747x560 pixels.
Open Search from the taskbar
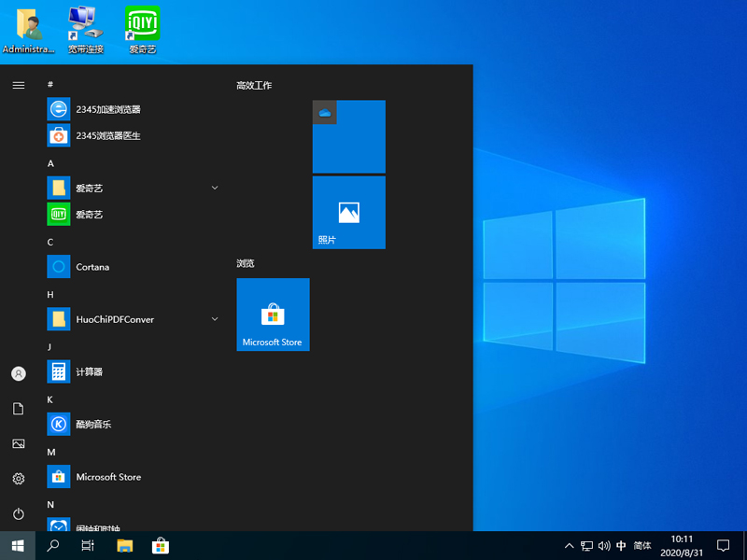coord(52,545)
